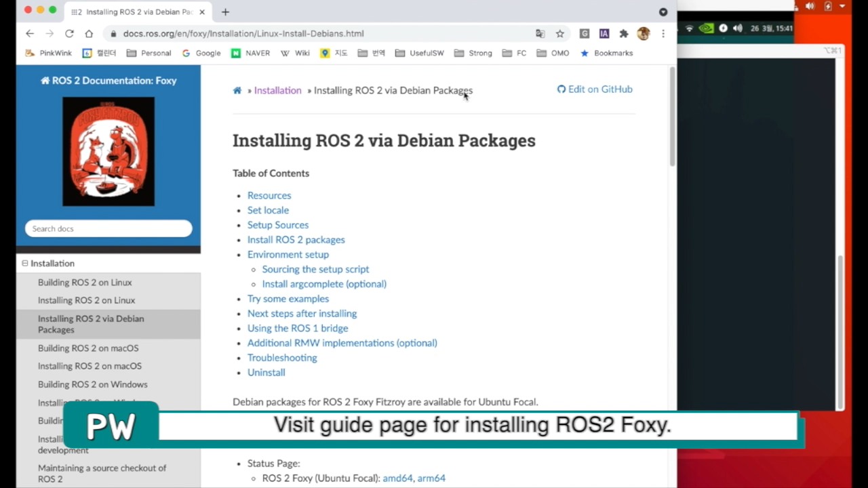Open the purple IA extension icon
Image resolution: width=868 pixels, height=488 pixels.
point(604,33)
